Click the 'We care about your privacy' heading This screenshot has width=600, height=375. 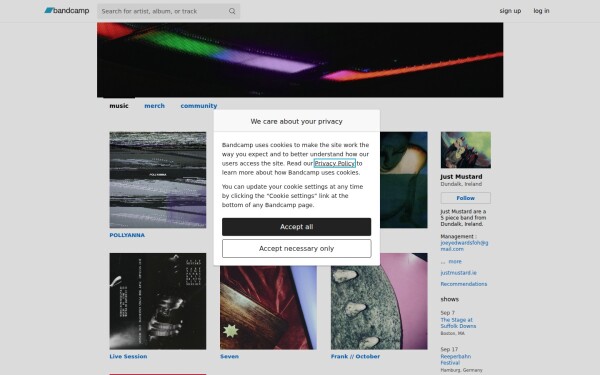297,121
